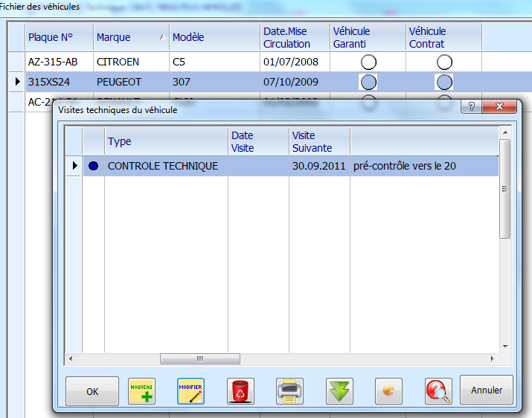This screenshot has height=418, width=532.
Task: Delete the visit with the red trash icon
Action: coord(240,390)
